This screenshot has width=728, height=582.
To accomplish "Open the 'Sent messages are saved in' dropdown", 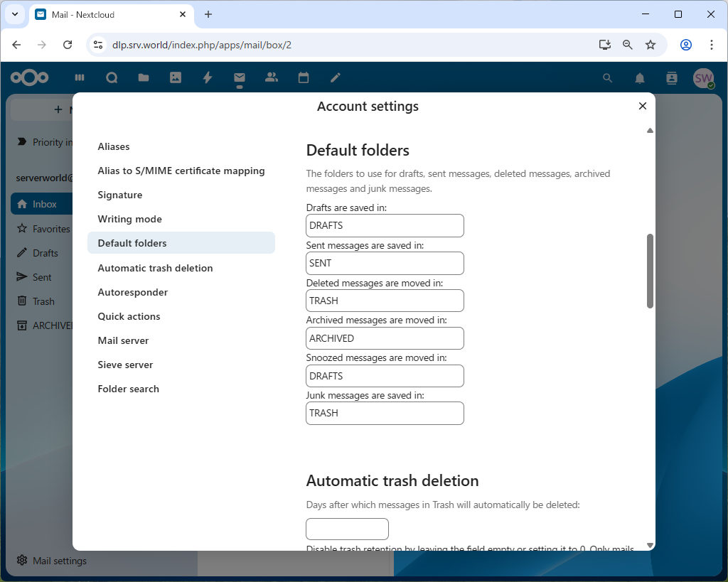I will [385, 263].
